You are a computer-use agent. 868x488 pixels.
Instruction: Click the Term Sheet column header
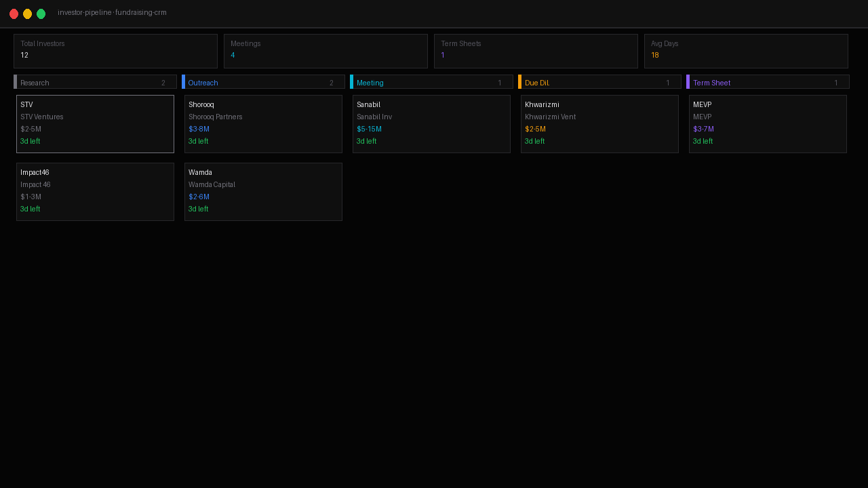click(768, 82)
